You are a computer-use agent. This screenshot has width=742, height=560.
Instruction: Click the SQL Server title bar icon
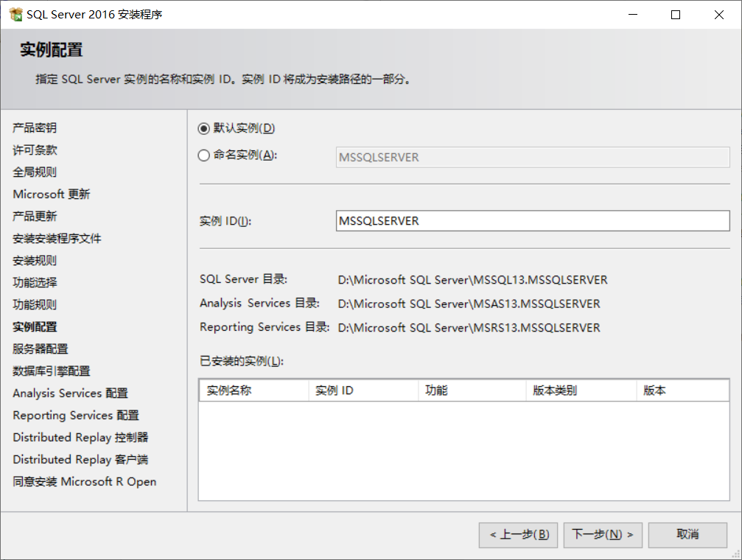point(15,14)
